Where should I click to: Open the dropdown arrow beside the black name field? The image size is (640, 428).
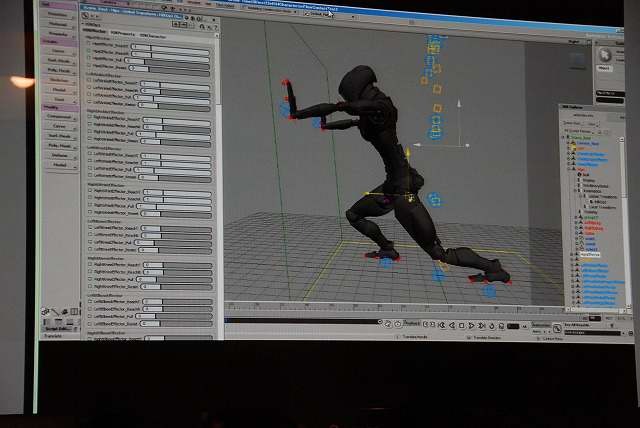coord(624,333)
